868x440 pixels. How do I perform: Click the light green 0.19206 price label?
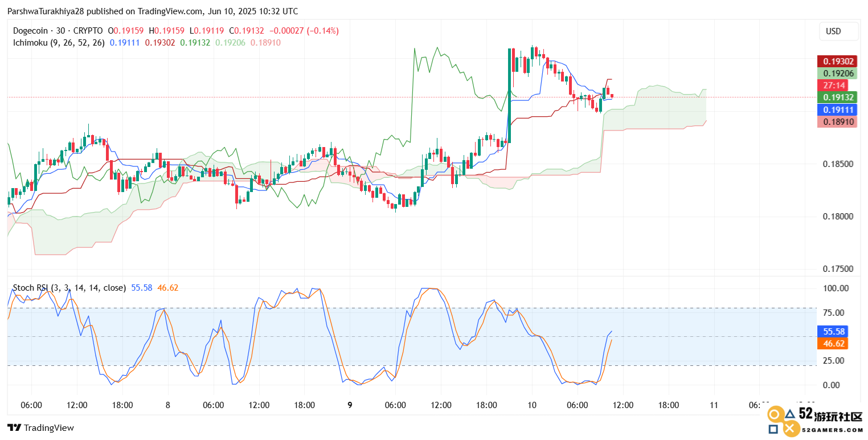(837, 73)
